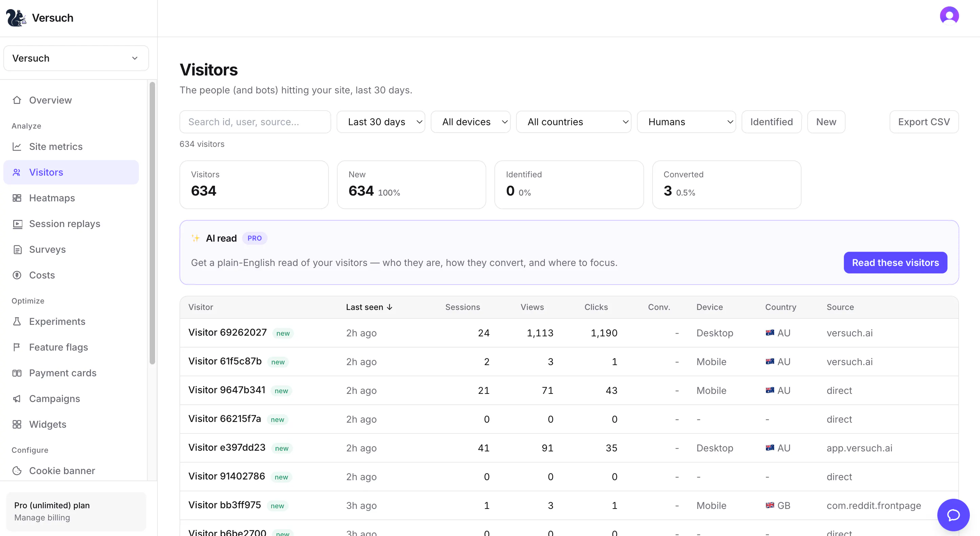Open Campaigns via its megaphone icon
Screen dimensions: 980x536
(17, 399)
